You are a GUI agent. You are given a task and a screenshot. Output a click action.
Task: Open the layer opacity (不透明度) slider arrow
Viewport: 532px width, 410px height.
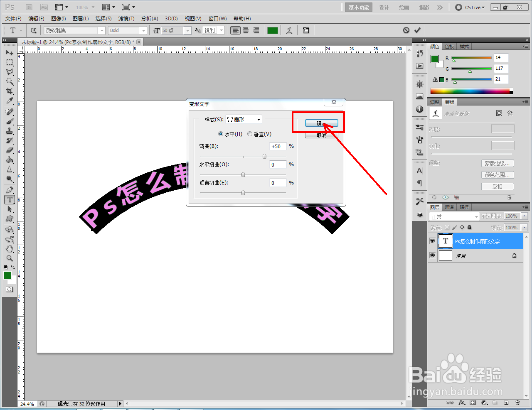[x=524, y=216]
